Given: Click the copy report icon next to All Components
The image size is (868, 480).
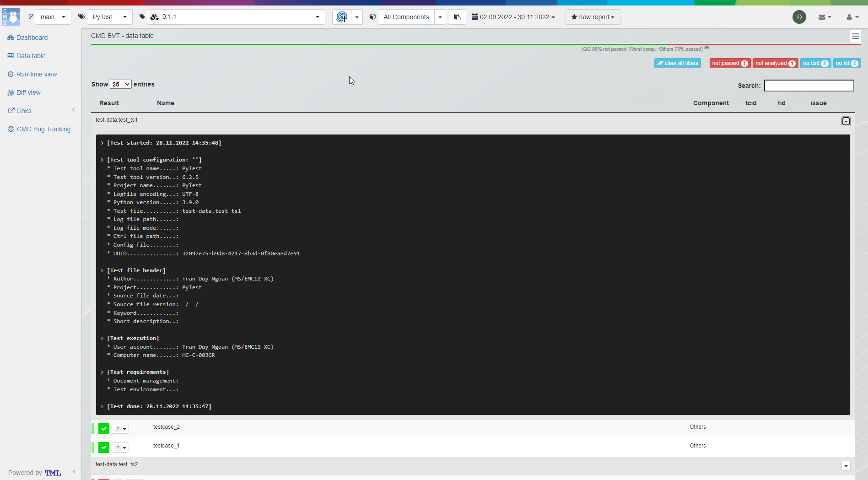Looking at the screenshot, I should pos(457,17).
